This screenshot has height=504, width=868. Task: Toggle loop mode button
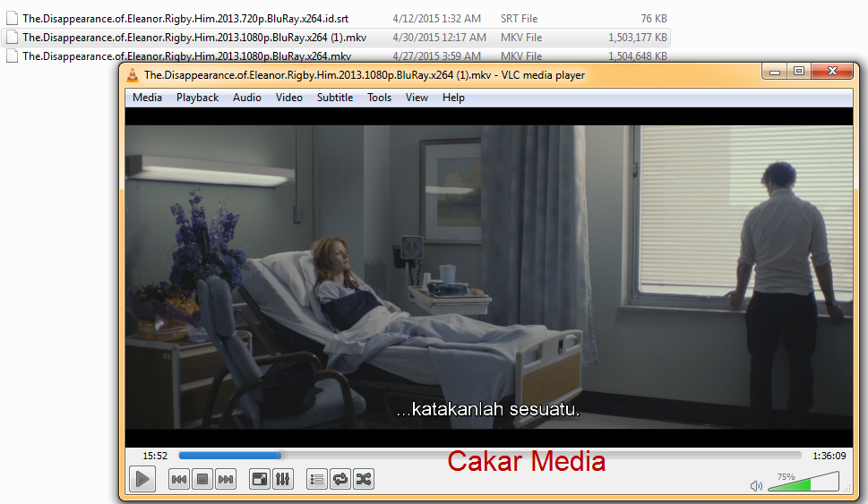(x=340, y=479)
